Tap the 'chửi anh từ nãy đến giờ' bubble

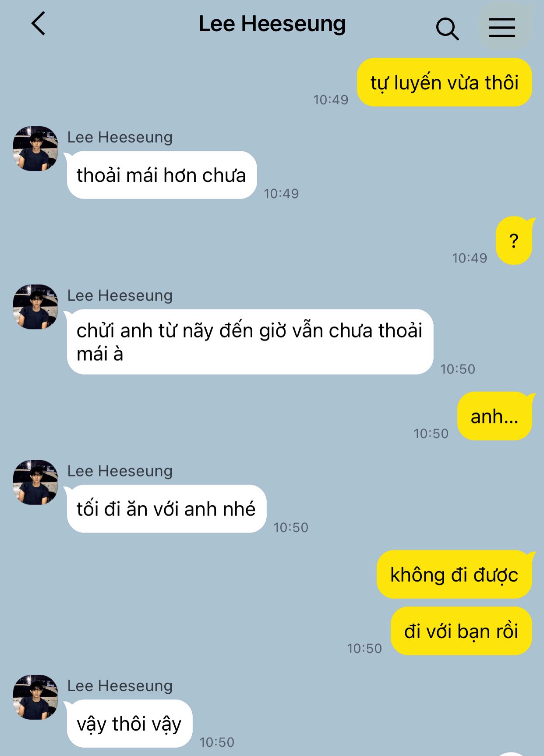click(x=250, y=342)
